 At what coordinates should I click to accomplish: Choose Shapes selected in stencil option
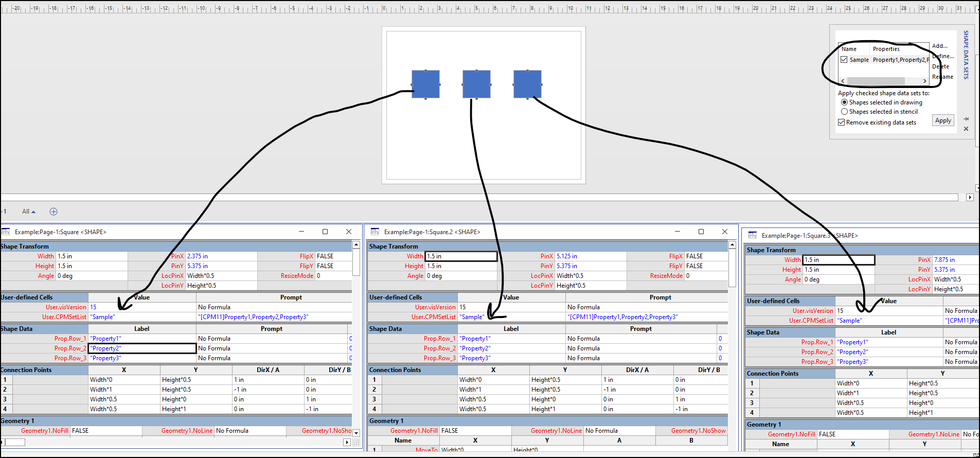[x=844, y=112]
